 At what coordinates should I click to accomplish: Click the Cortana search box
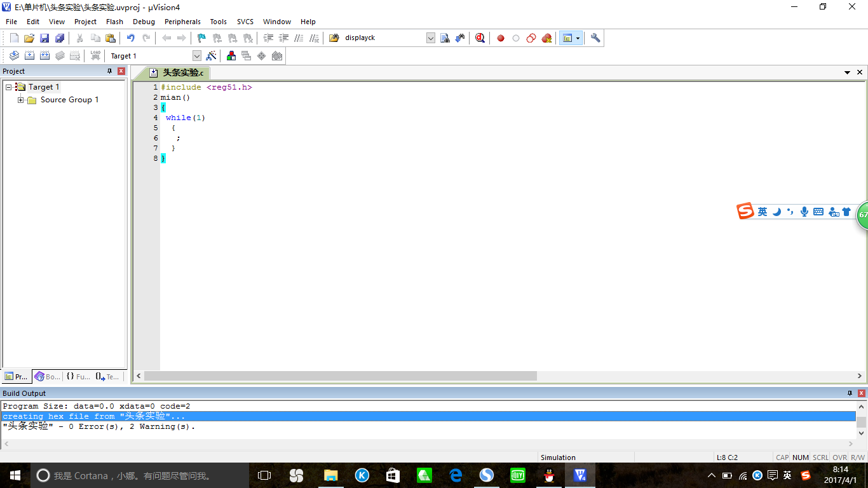[140, 475]
